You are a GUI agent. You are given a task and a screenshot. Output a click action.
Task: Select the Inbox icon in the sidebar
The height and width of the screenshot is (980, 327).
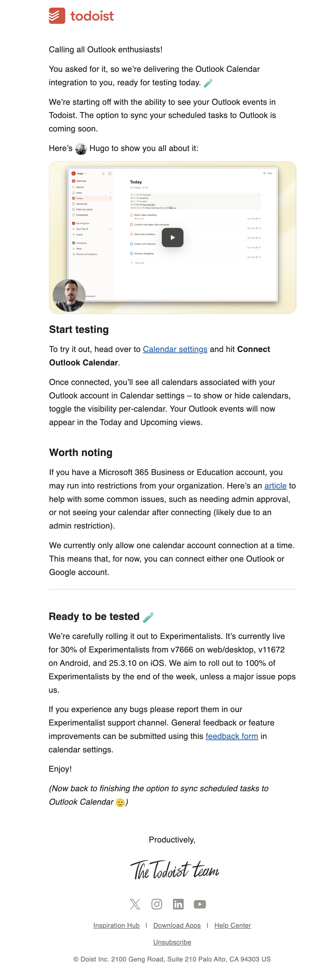coord(74,193)
